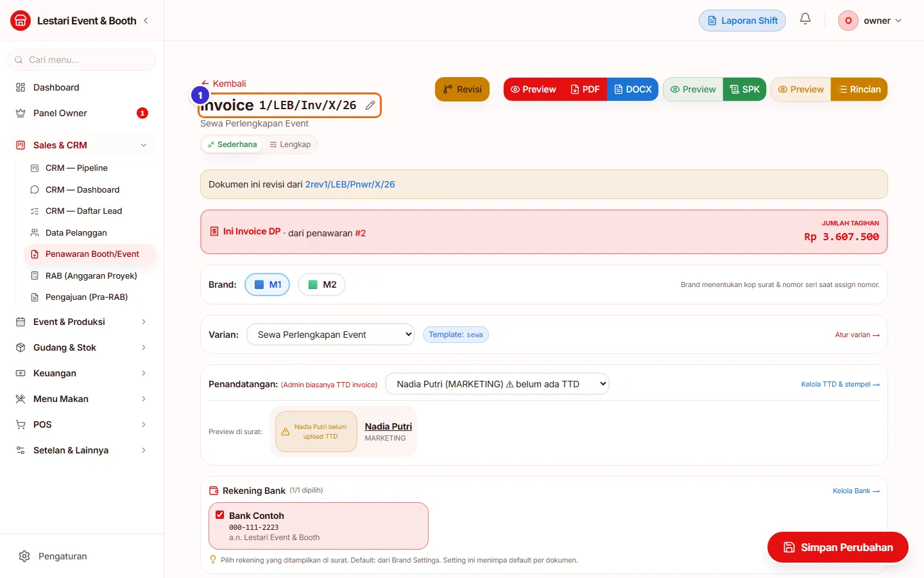The image size is (924, 578).
Task: Expand the Event & Produksi menu
Action: coord(82,322)
